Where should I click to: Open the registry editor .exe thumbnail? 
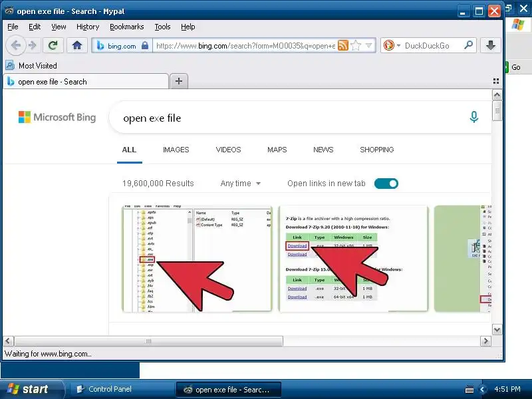tap(197, 259)
